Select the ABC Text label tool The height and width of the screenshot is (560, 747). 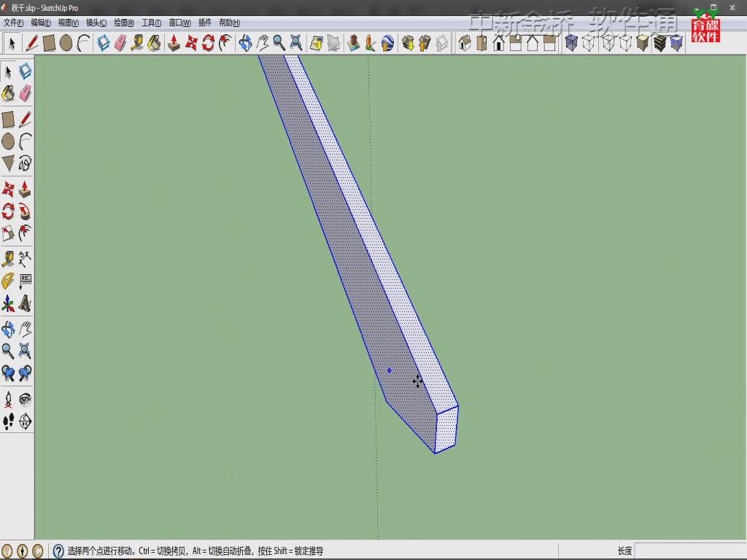tap(26, 281)
